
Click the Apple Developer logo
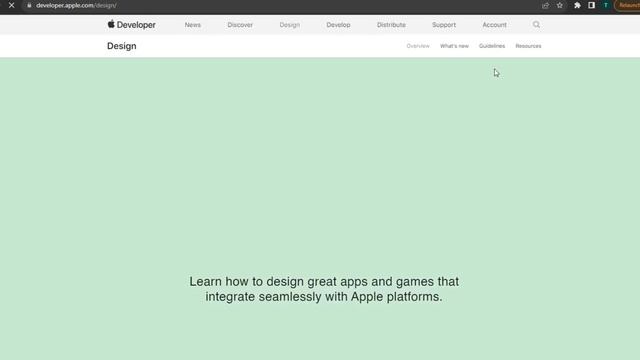[131, 24]
